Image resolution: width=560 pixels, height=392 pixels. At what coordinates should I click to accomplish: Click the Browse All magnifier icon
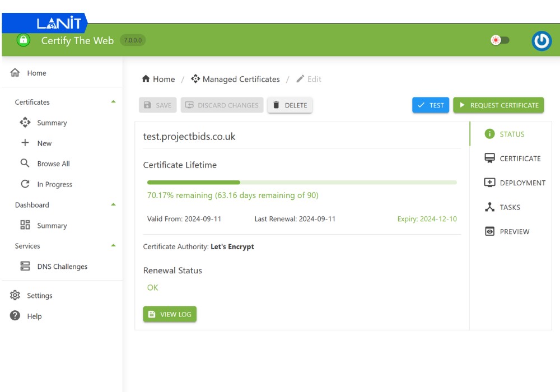(x=25, y=164)
